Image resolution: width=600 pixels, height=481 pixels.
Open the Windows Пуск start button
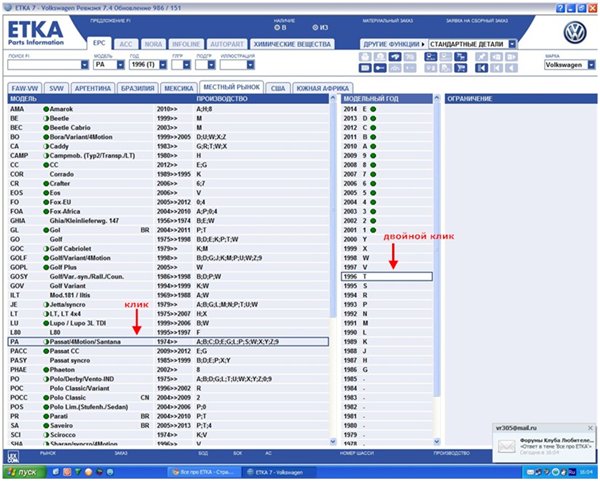(x=23, y=472)
